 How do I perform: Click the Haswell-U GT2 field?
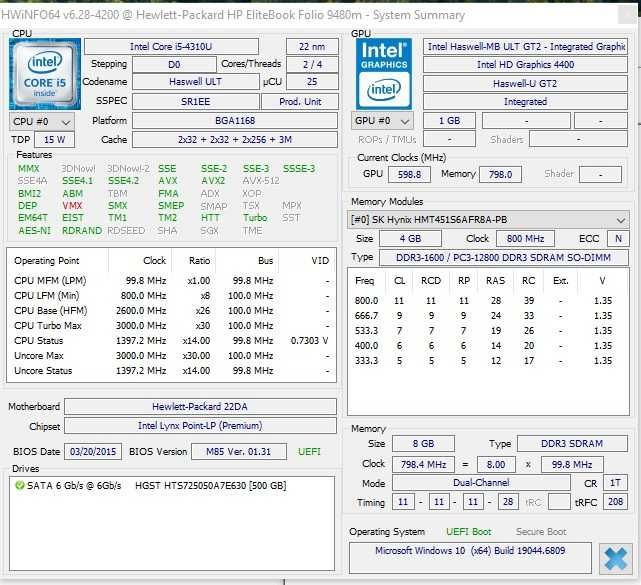click(525, 83)
